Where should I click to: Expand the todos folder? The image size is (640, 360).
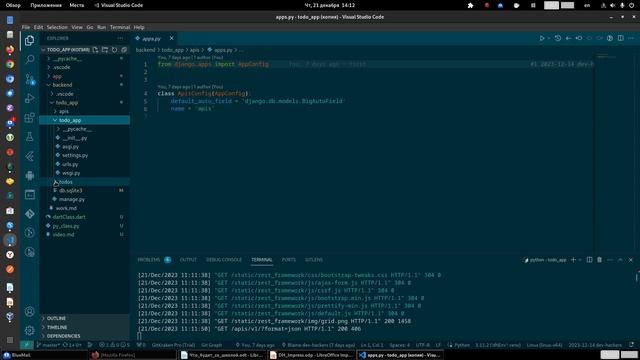coord(56,182)
